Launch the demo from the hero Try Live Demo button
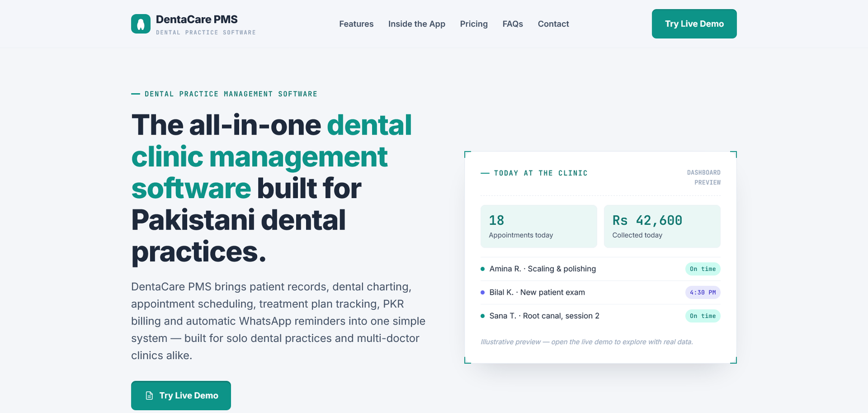The width and height of the screenshot is (868, 413). tap(181, 396)
